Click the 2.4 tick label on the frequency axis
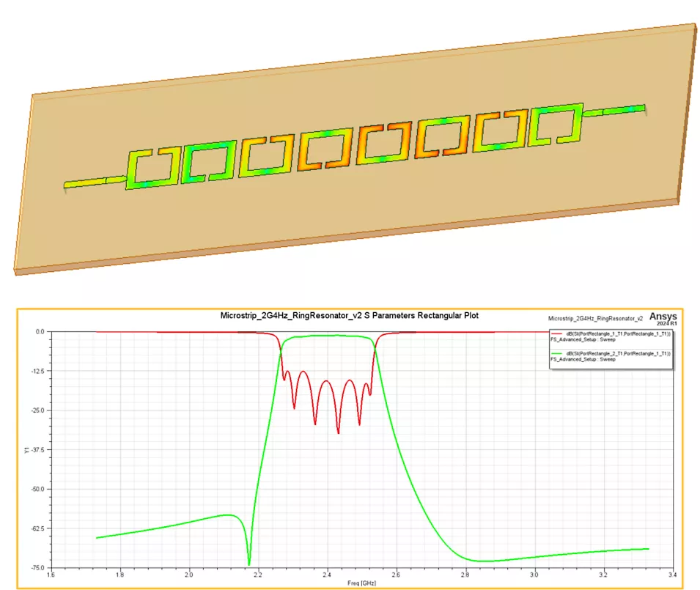 tap(328, 575)
